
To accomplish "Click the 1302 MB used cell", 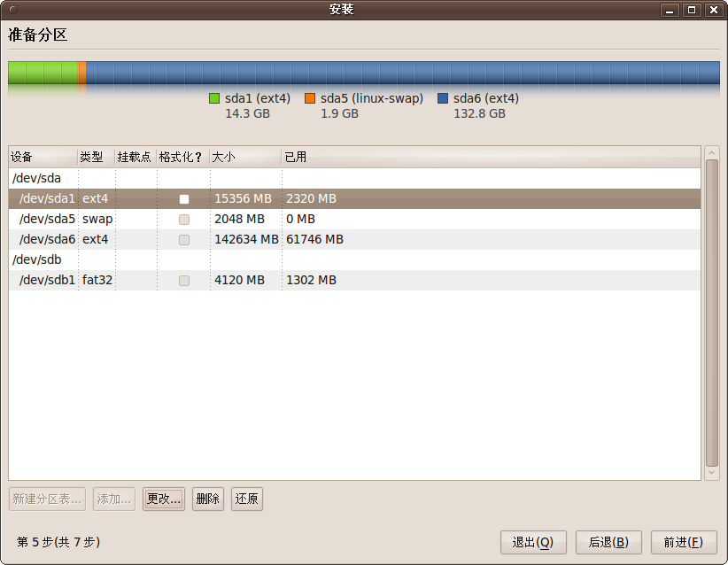I will point(311,281).
